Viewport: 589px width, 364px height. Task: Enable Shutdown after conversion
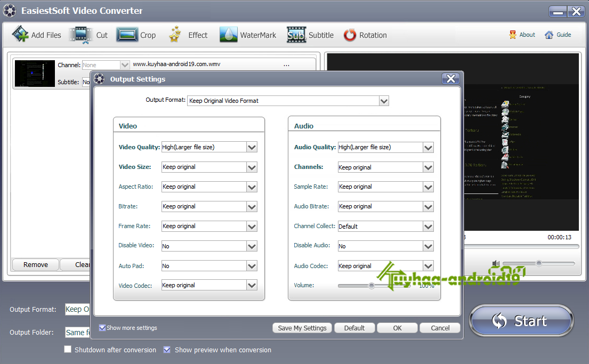click(x=68, y=350)
